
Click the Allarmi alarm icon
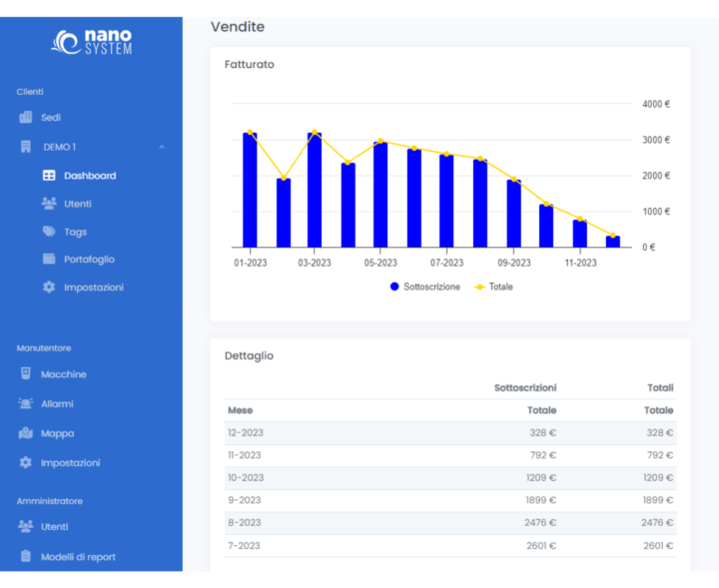pos(26,404)
